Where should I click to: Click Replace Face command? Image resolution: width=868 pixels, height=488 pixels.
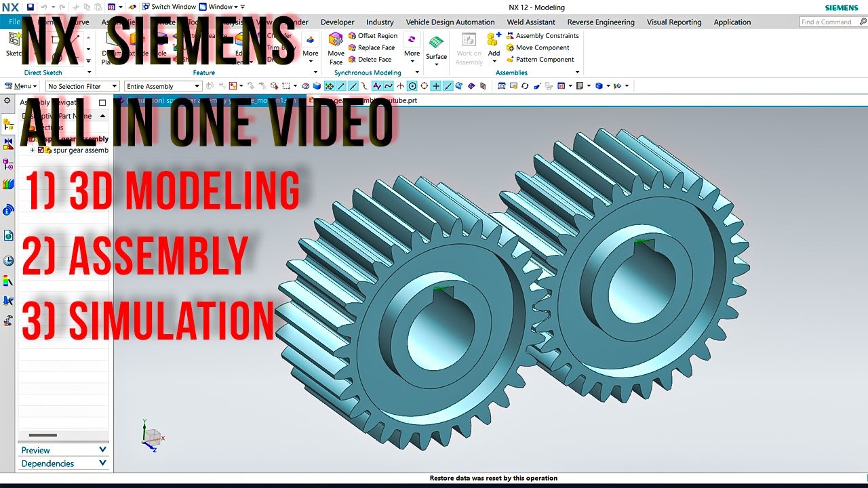coord(372,47)
